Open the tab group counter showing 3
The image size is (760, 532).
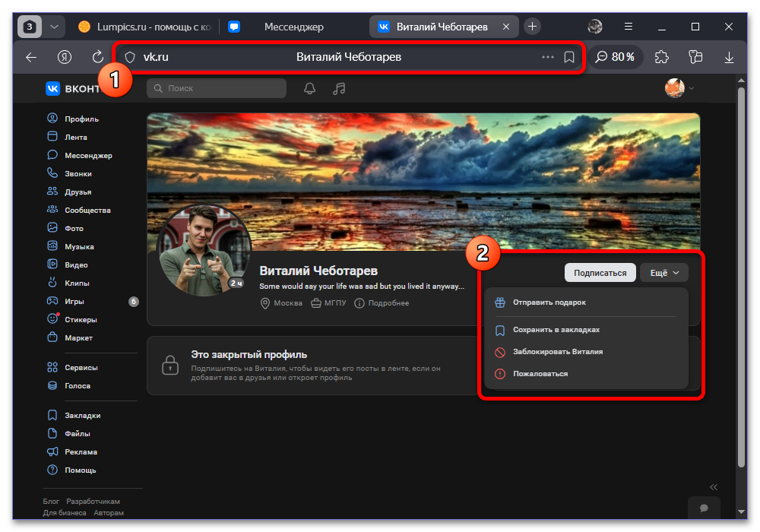coord(30,27)
